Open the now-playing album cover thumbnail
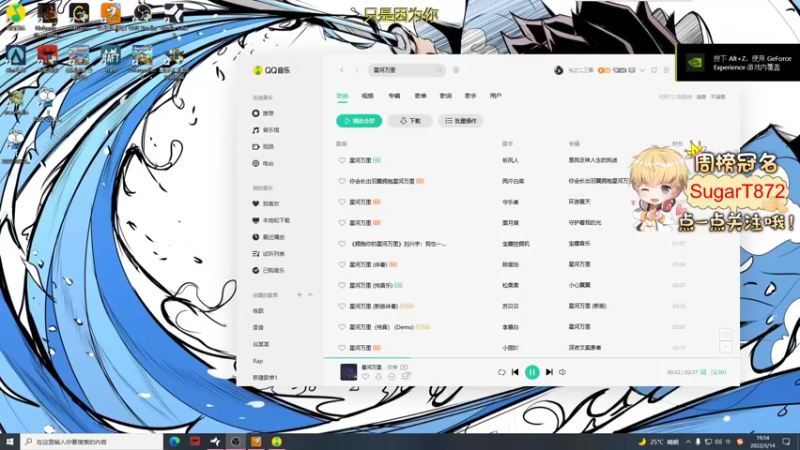Screen dimensions: 800x450 tap(348, 372)
